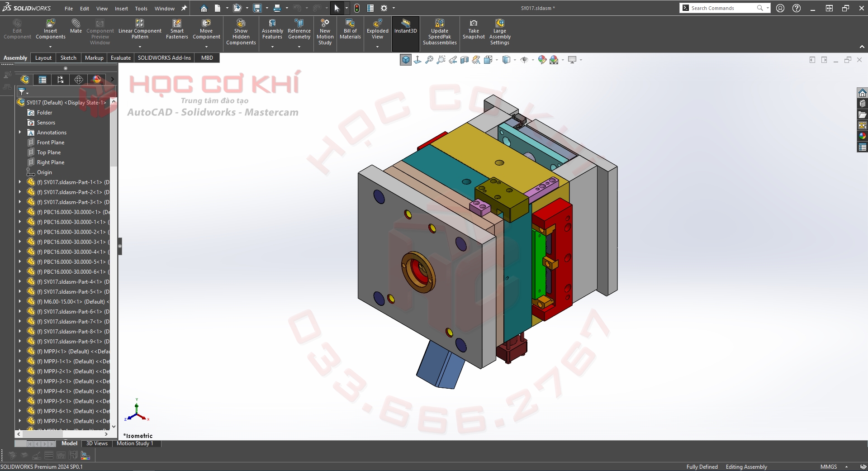The height and width of the screenshot is (471, 868).
Task: Open the Exploded View dropdown arrow
Action: tap(377, 47)
